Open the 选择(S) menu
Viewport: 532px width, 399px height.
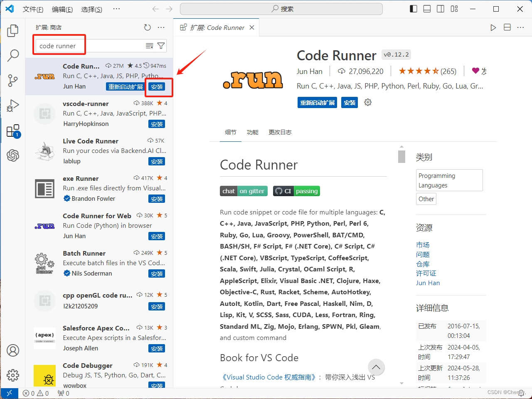92,9
